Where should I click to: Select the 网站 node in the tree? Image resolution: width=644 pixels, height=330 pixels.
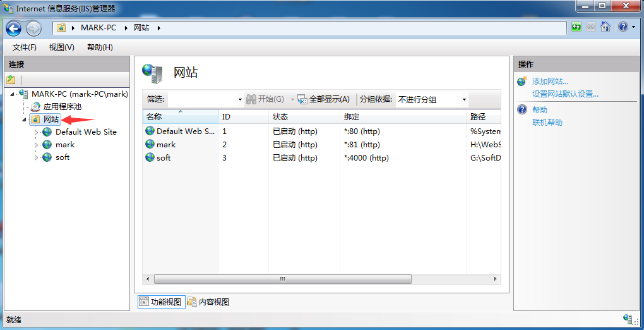(51, 119)
